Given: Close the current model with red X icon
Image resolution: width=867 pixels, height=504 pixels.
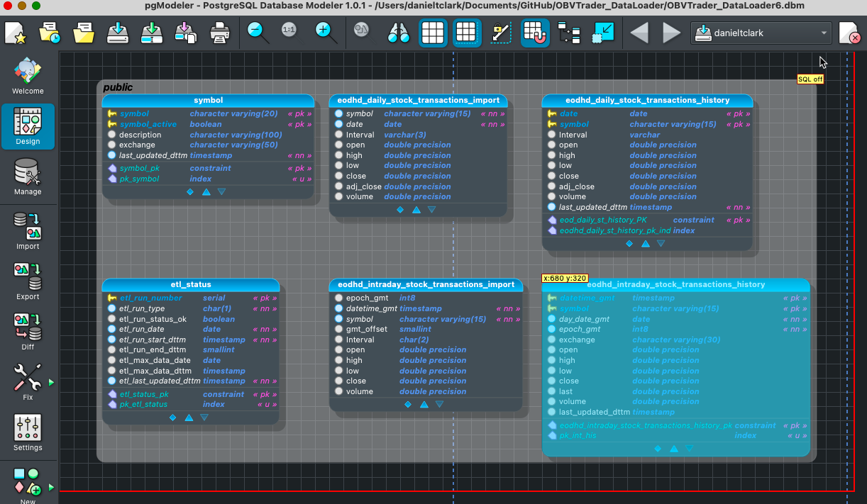Looking at the screenshot, I should tap(849, 33).
